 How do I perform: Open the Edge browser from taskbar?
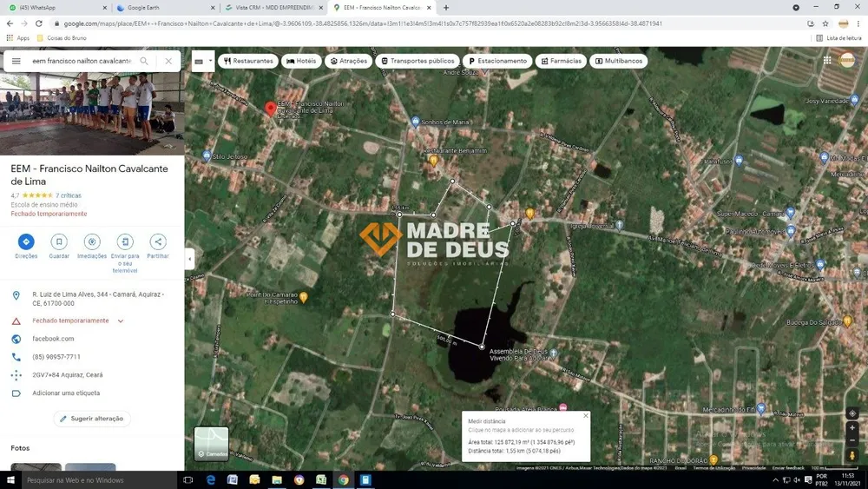tap(210, 480)
